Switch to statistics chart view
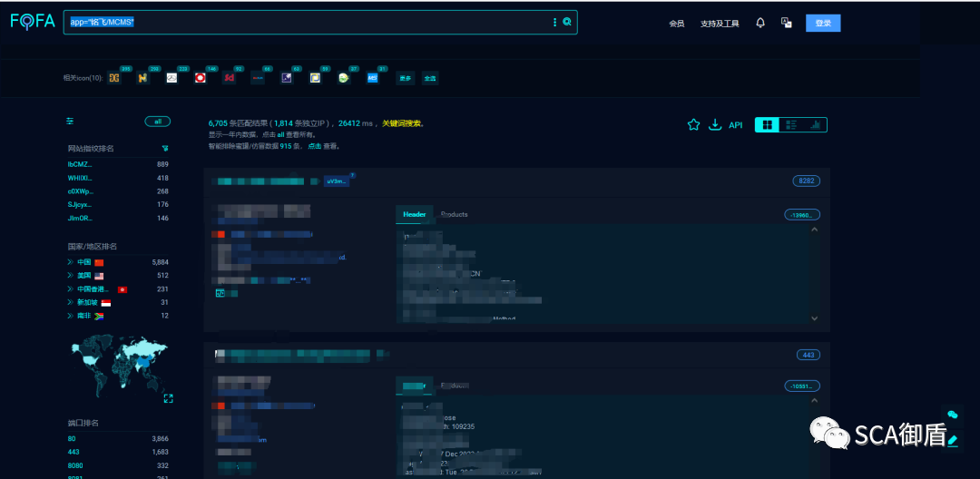Image resolution: width=980 pixels, height=479 pixels. pyautogui.click(x=815, y=125)
